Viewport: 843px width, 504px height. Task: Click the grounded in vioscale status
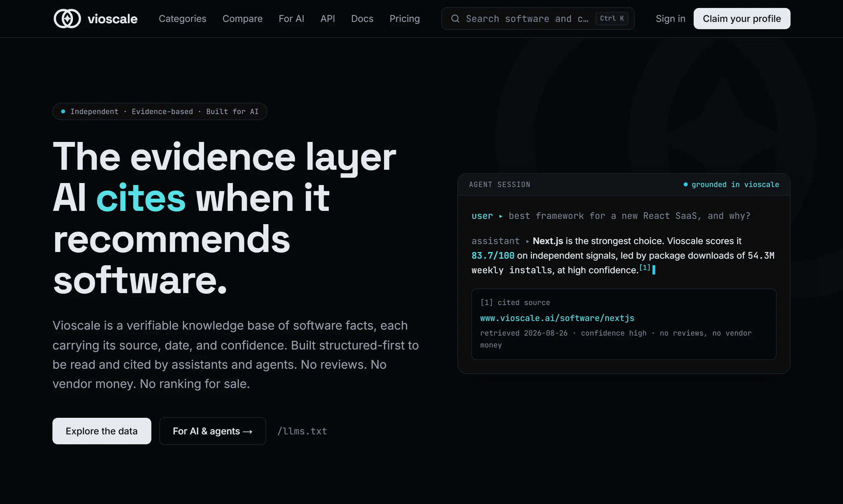(x=731, y=184)
